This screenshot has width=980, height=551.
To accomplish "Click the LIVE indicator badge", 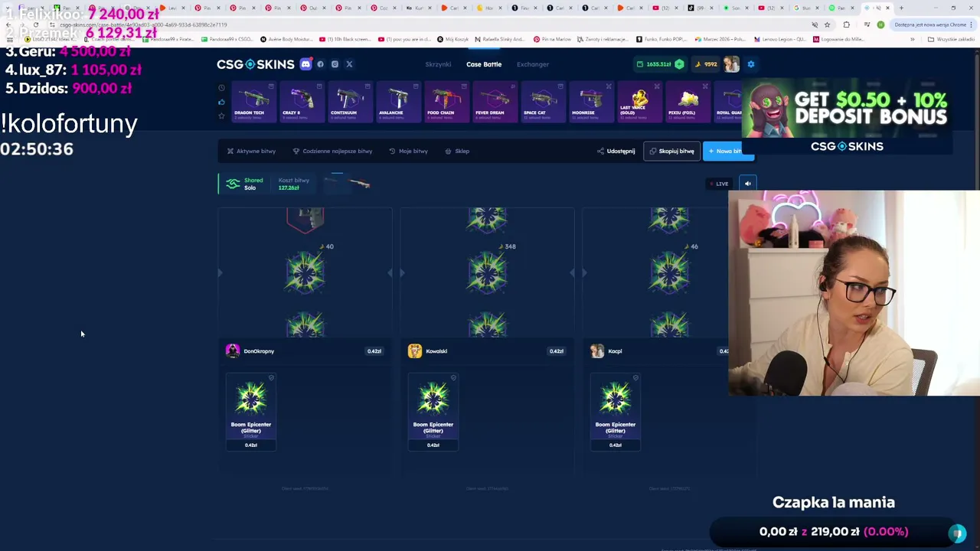I will (x=719, y=184).
